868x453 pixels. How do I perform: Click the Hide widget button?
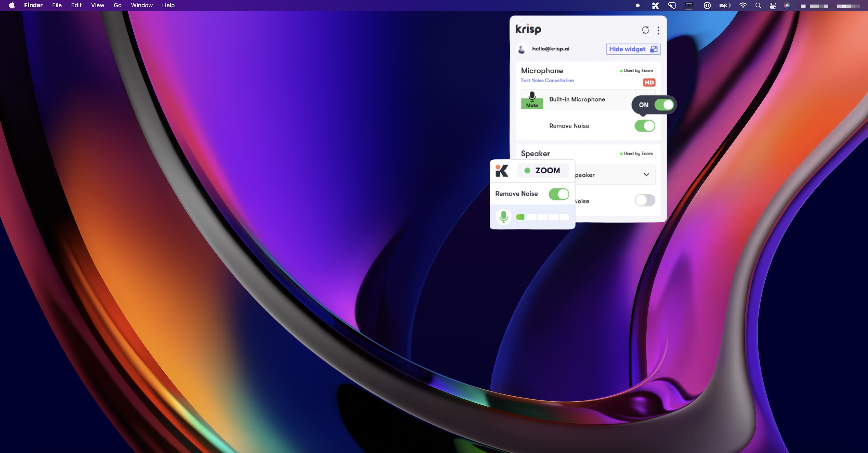click(633, 49)
